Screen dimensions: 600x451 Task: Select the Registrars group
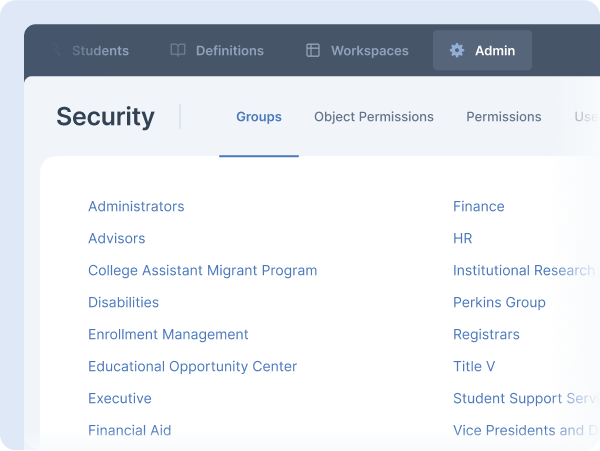pyautogui.click(x=486, y=334)
